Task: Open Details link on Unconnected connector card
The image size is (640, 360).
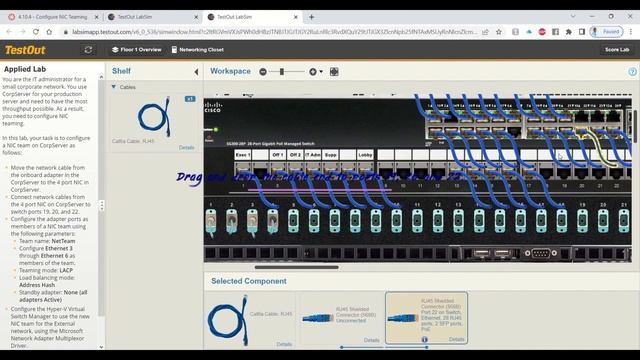Action: tap(371, 340)
